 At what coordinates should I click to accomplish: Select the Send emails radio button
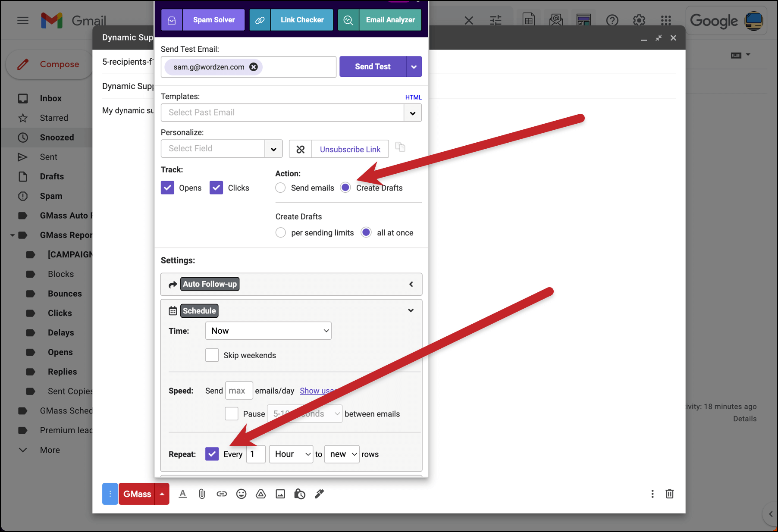280,188
